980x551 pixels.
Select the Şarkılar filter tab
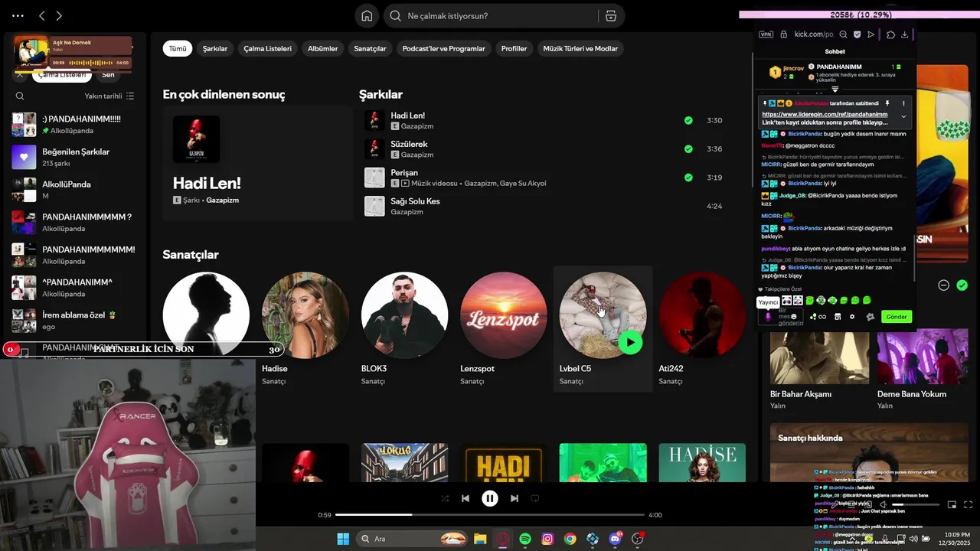pos(215,48)
